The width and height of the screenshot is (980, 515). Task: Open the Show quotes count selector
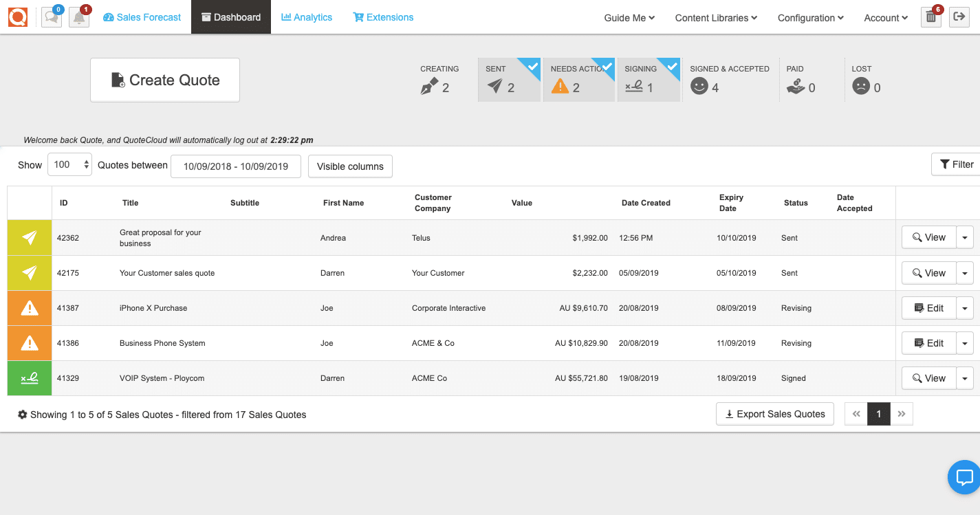tap(69, 165)
